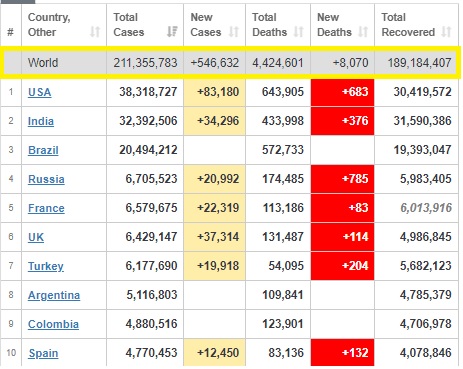Screen dimensions: 463x369
Task: Sort by New Cases arrows icon
Action: (234, 32)
